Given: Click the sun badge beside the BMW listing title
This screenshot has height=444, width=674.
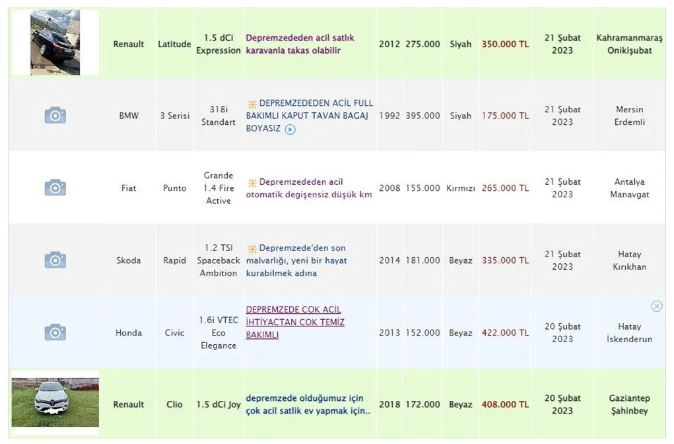Looking at the screenshot, I should [x=252, y=104].
